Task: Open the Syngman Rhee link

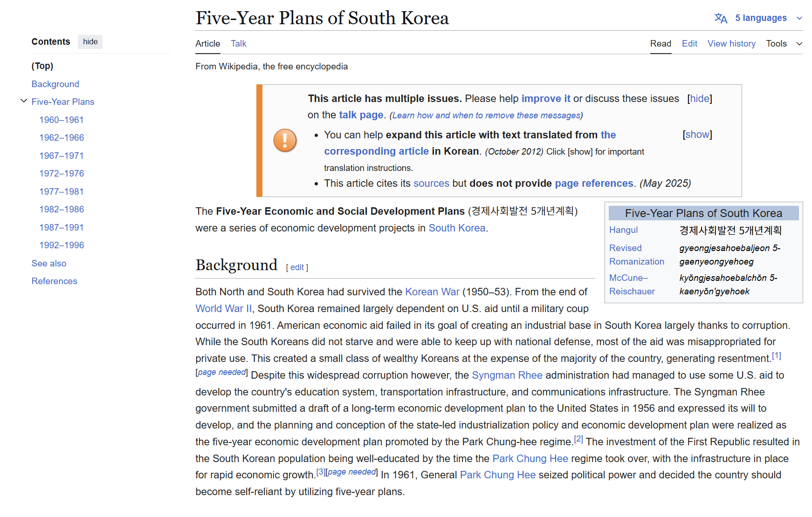Action: pos(507,375)
